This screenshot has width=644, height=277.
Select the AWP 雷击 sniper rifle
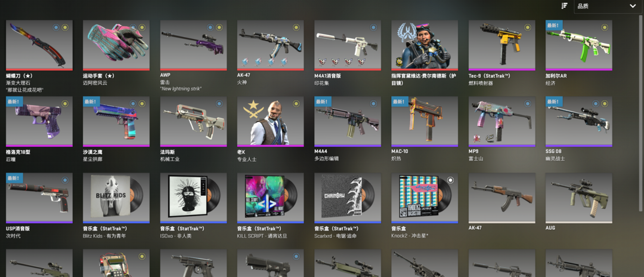pos(193,45)
